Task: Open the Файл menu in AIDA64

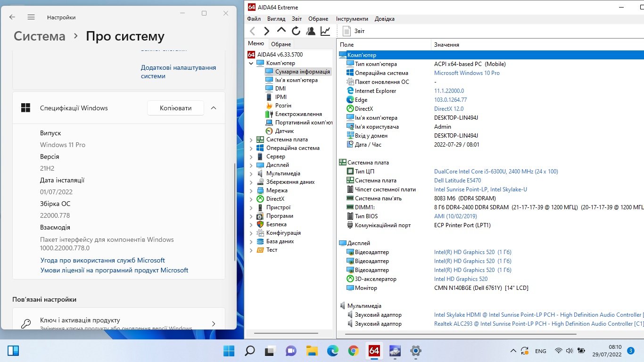Action: point(254,19)
